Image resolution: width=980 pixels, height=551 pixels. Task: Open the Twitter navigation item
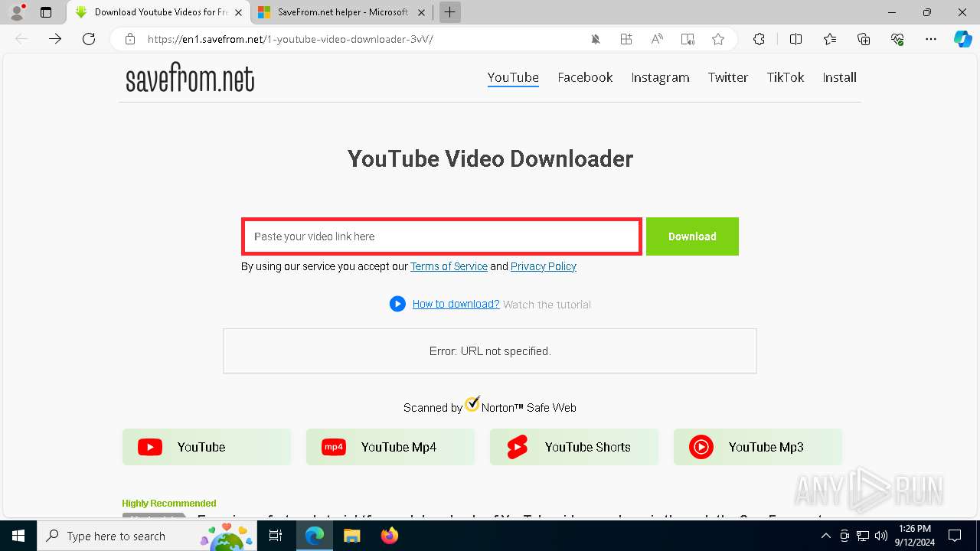[727, 77]
